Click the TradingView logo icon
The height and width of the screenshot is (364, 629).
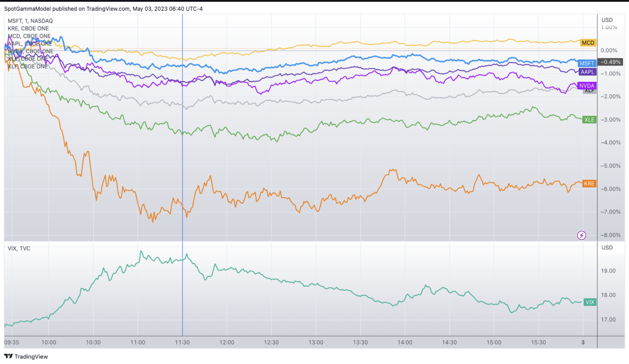[9, 356]
